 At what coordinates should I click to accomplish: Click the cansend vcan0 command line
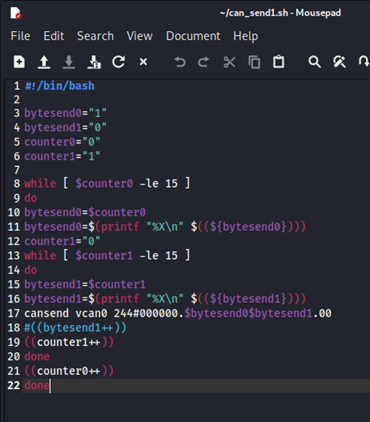(x=178, y=313)
